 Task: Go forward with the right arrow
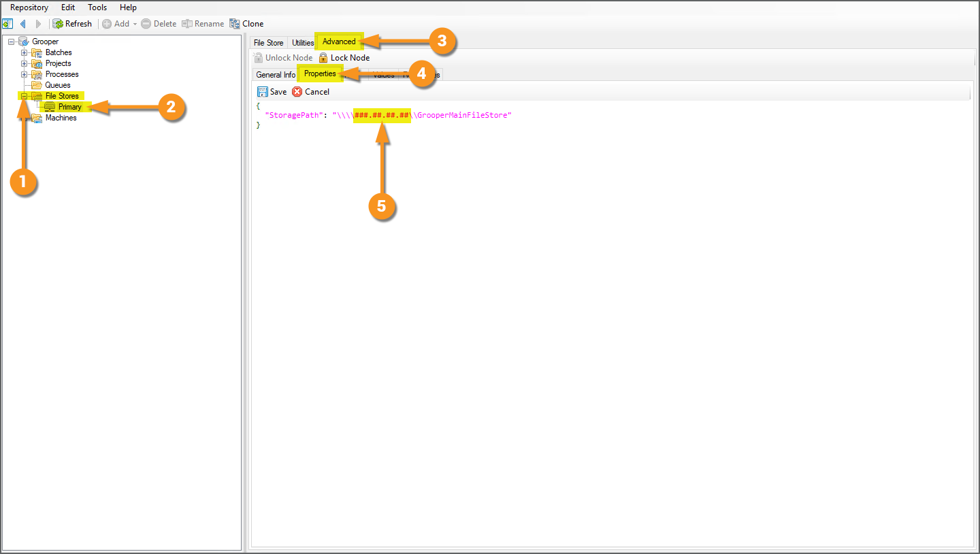tap(38, 24)
